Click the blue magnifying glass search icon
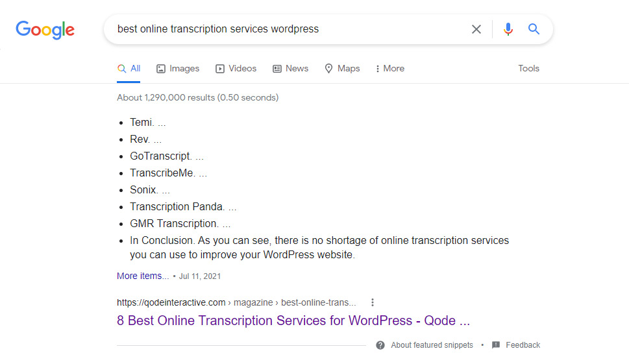629x364 pixels. pyautogui.click(x=534, y=29)
